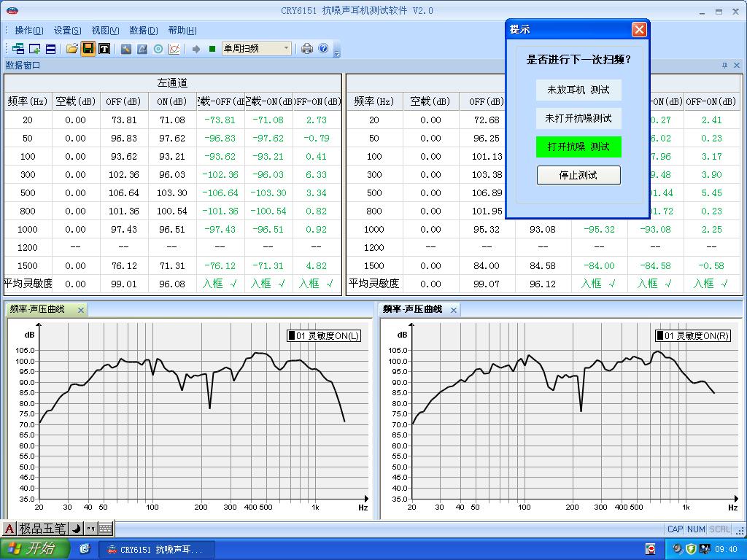Click the circular target toolbar icon

click(158, 49)
